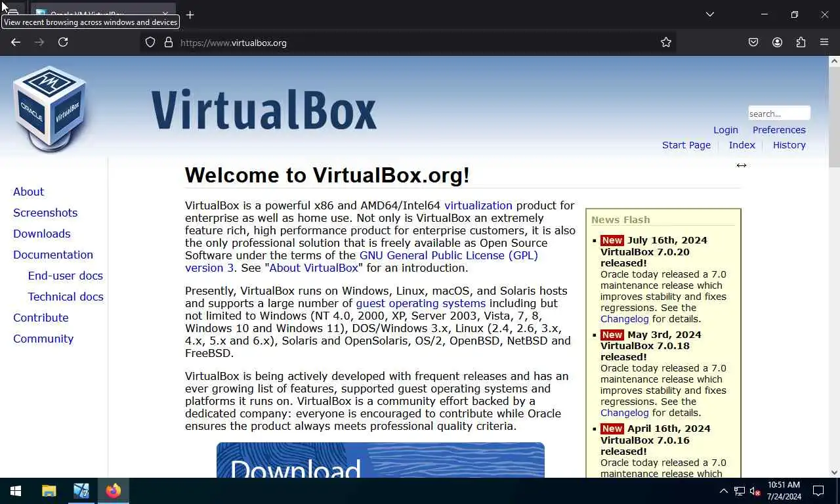Image resolution: width=840 pixels, height=504 pixels.
Task: Open the "About VirtualBox" link
Action: click(314, 268)
